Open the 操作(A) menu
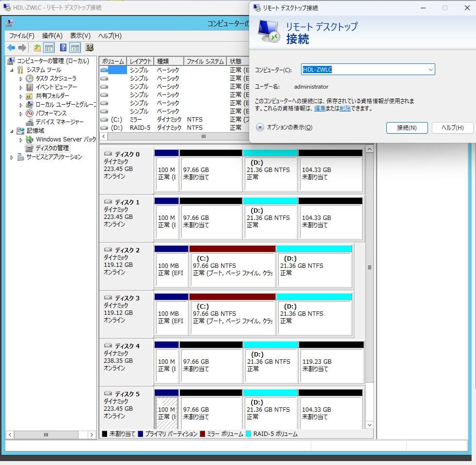Viewport: 476px width, 465px height. (x=52, y=36)
